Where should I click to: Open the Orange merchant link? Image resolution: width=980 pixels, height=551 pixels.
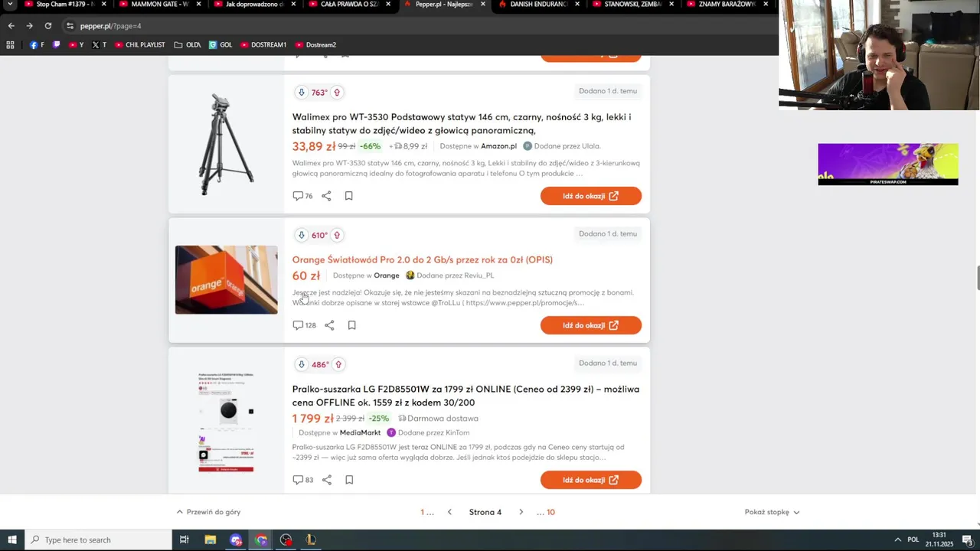(387, 275)
